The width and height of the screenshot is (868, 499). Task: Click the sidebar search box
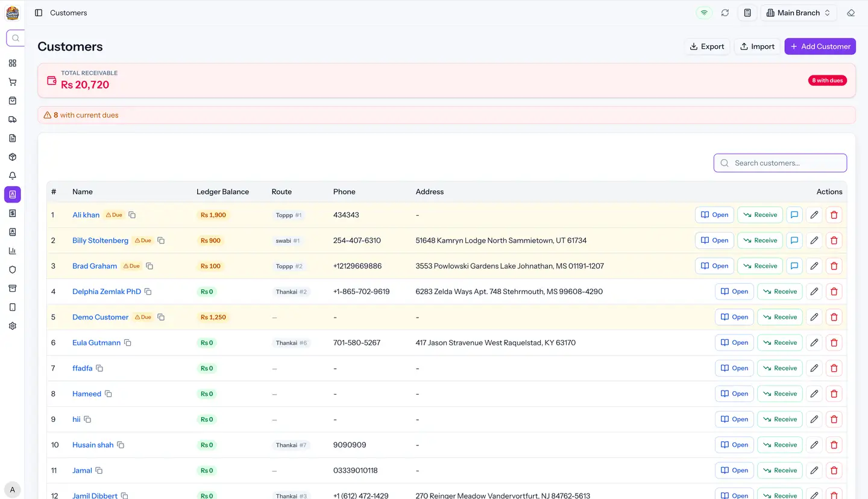(16, 38)
